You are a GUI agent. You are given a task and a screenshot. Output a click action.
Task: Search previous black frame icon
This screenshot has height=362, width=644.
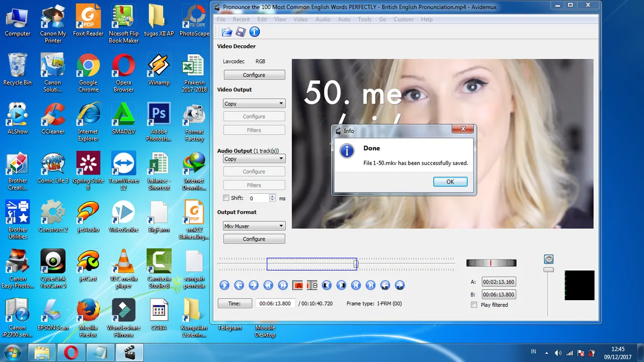(327, 285)
